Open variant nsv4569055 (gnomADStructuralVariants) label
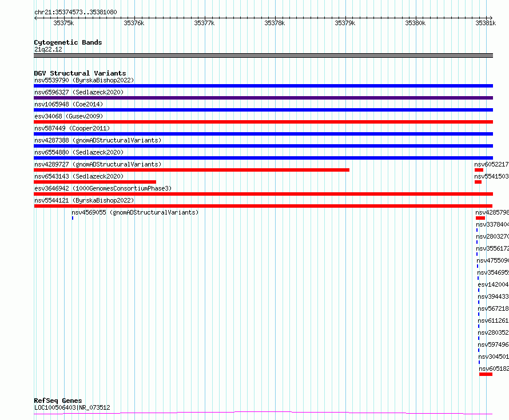The width and height of the screenshot is (509, 420). [x=135, y=212]
